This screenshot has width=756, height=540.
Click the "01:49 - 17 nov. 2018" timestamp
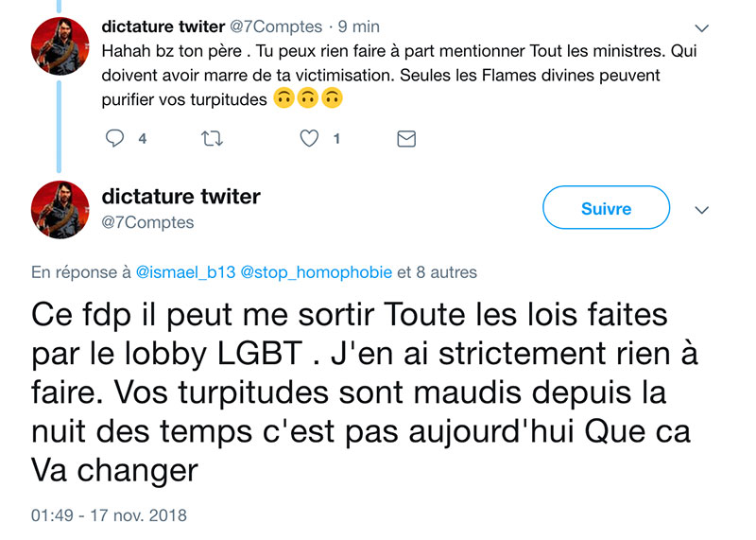(109, 515)
